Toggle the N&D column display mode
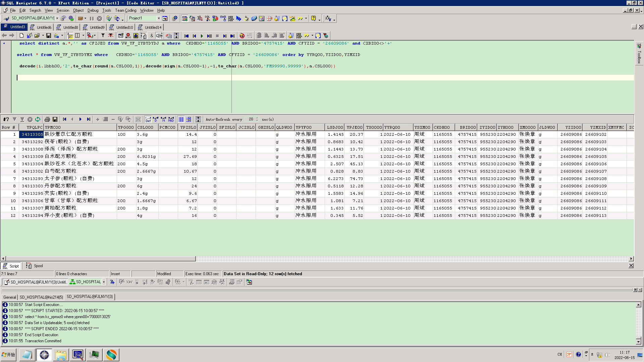Image resolution: width=644 pixels, height=362 pixels. (x=171, y=119)
